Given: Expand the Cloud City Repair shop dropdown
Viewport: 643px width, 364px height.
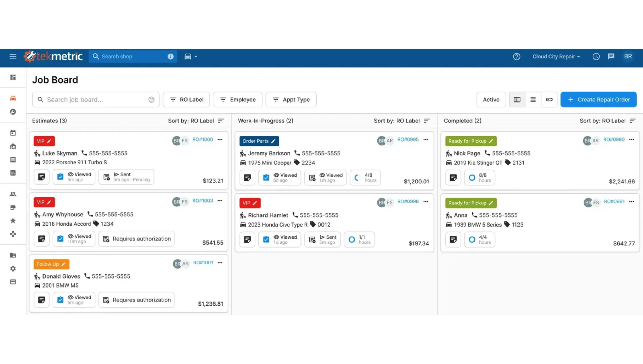Looking at the screenshot, I should pos(556,57).
